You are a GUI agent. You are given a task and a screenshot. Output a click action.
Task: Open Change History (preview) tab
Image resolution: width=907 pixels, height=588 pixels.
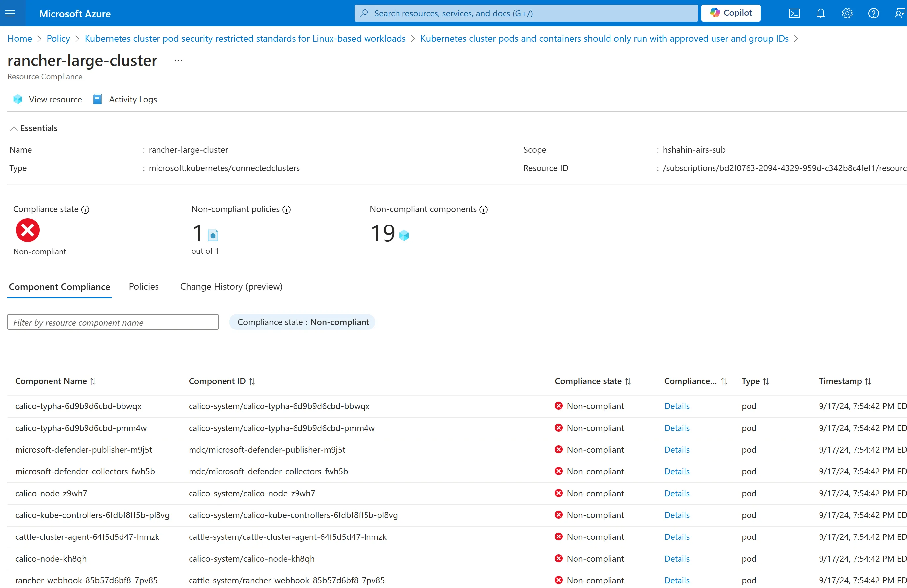point(231,287)
